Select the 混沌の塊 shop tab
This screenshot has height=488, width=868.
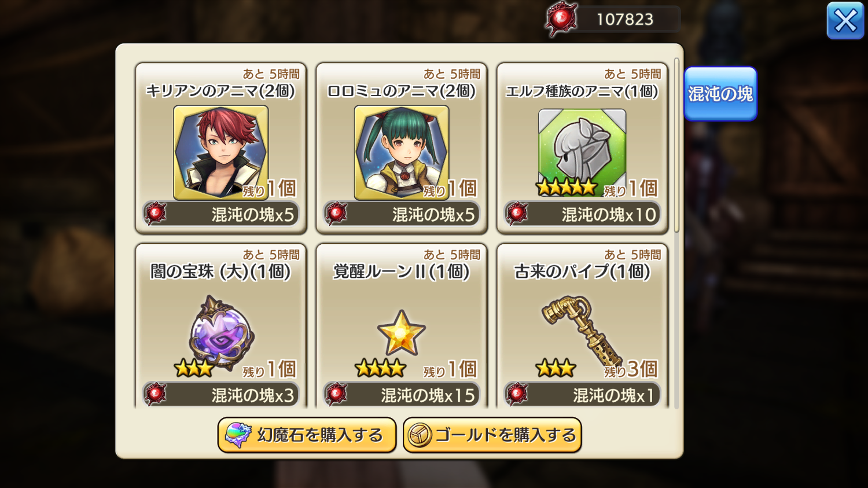[x=720, y=94]
